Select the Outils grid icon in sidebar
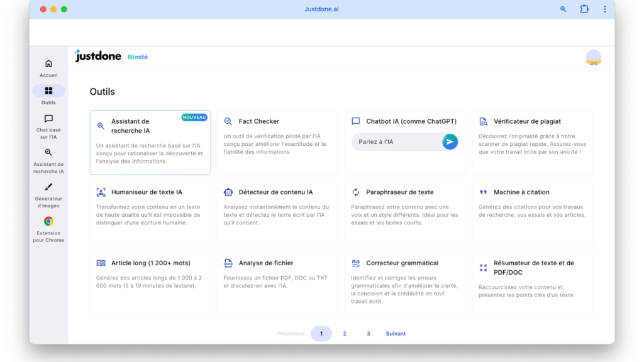Viewport: 644px width, 362px height. point(48,90)
